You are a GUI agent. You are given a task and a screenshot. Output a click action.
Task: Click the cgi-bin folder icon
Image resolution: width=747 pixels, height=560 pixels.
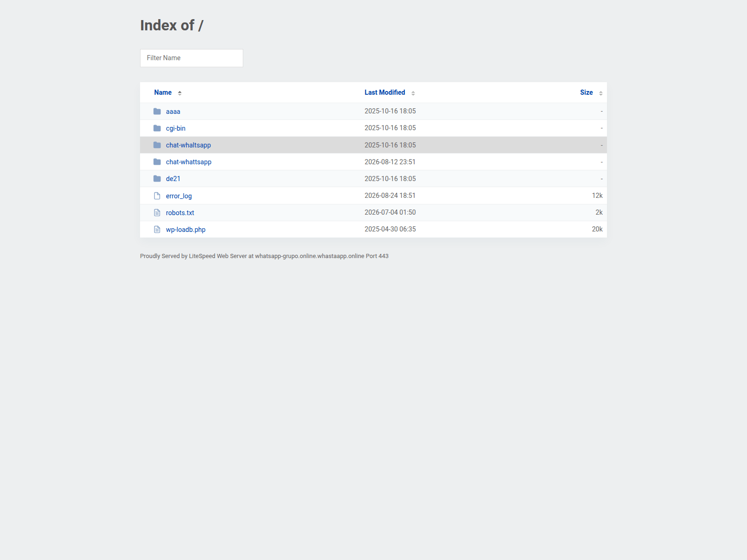click(x=157, y=128)
